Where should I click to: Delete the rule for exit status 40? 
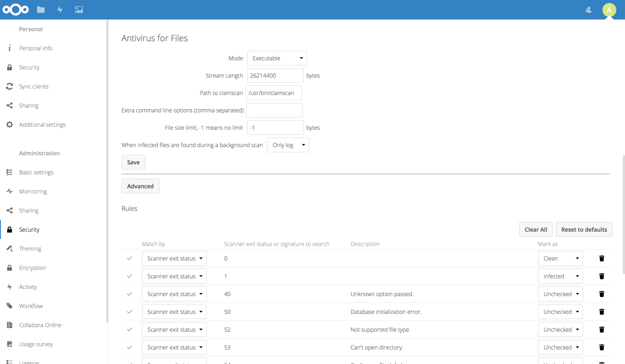(x=602, y=294)
